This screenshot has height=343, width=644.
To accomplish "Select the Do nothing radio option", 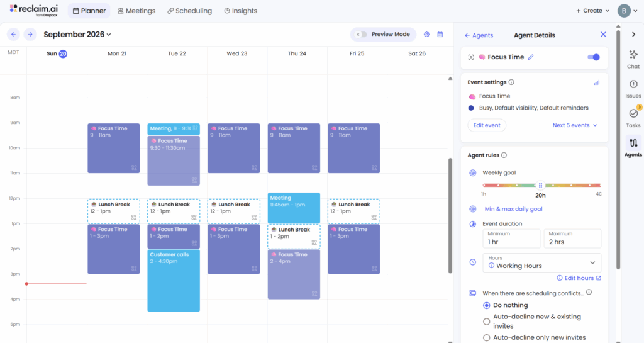I will (x=486, y=305).
